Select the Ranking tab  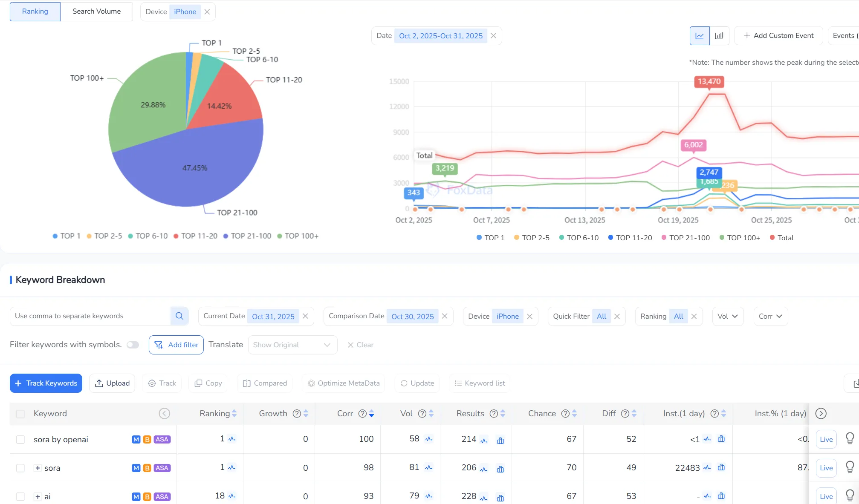click(x=35, y=12)
